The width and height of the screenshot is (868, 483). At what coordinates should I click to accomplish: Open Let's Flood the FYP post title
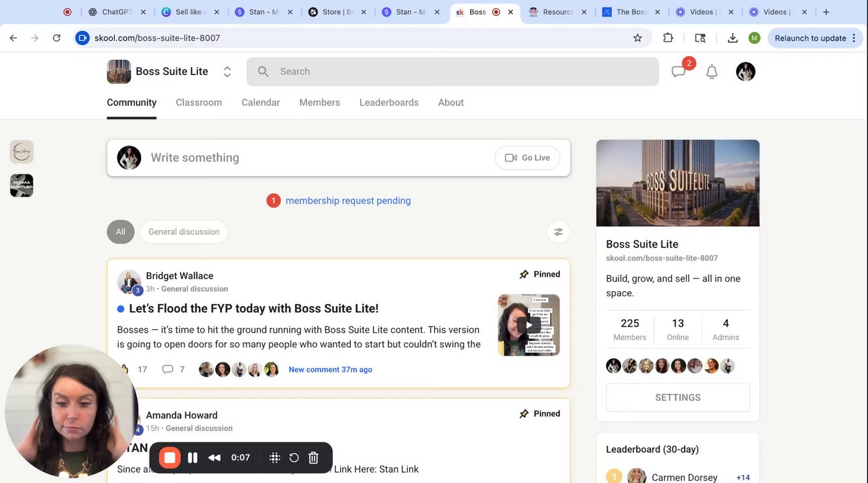coord(254,309)
